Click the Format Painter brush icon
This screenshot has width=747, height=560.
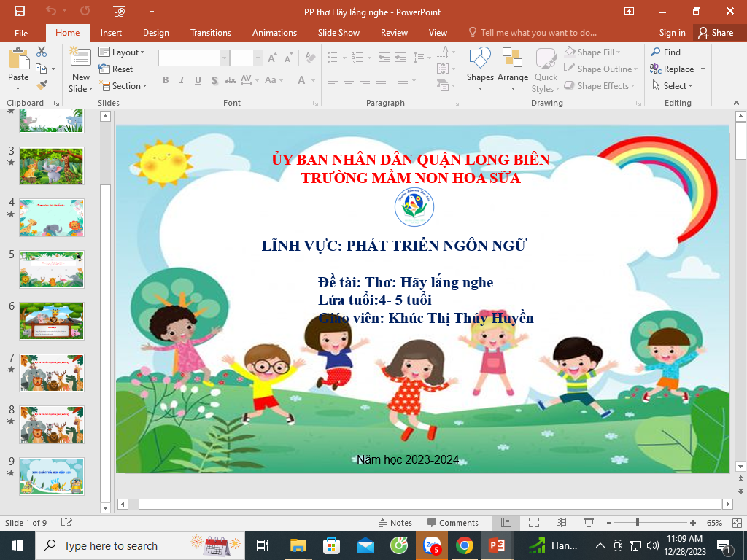tap(42, 85)
